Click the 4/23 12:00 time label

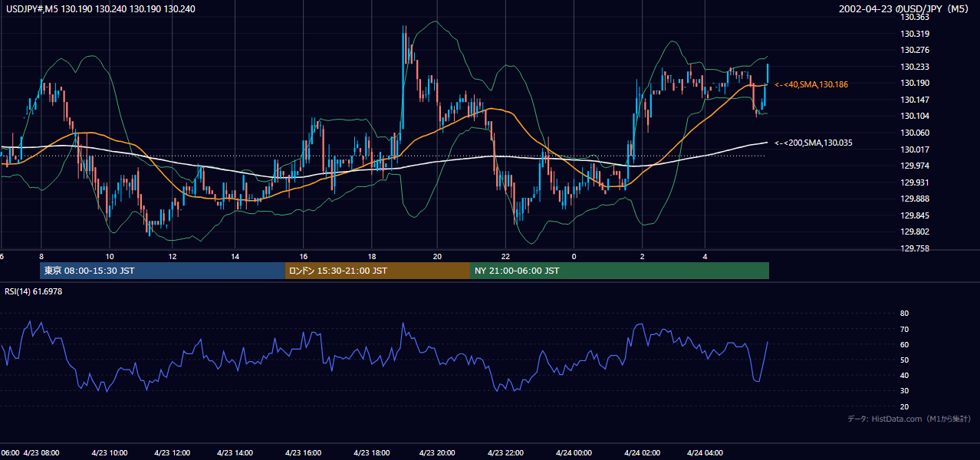pos(173,452)
